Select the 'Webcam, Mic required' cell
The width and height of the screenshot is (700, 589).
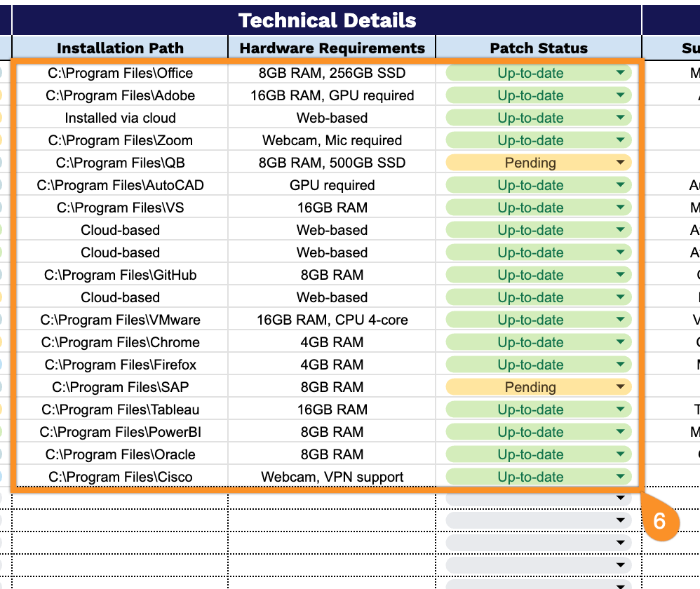(332, 140)
